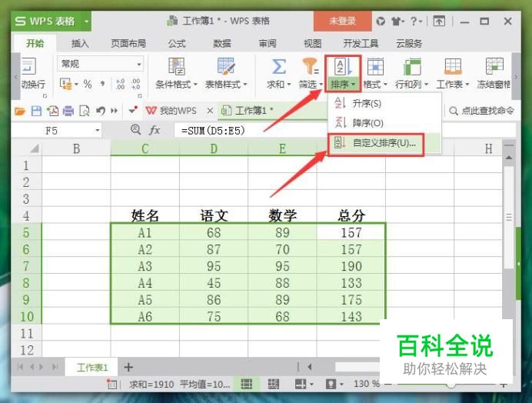Click the open folder icon
This screenshot has height=403, width=532.
(20, 111)
